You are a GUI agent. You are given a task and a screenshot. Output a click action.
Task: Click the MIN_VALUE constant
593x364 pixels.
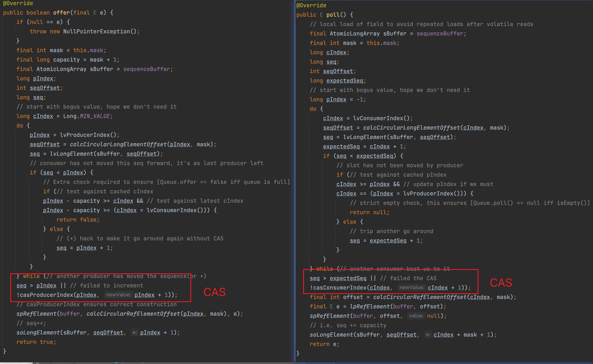tap(95, 116)
